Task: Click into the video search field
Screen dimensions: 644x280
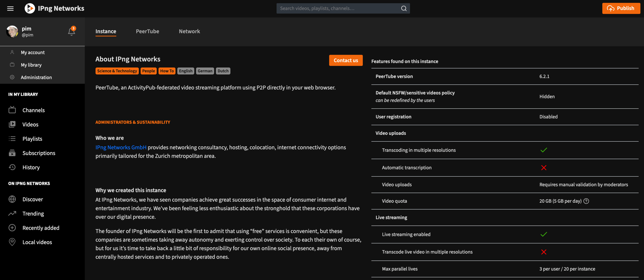Action: click(x=338, y=8)
